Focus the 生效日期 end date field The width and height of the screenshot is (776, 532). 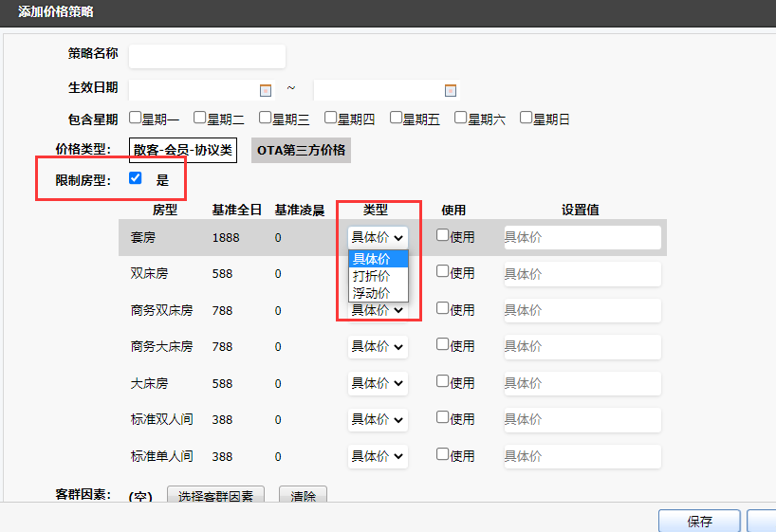(x=386, y=91)
